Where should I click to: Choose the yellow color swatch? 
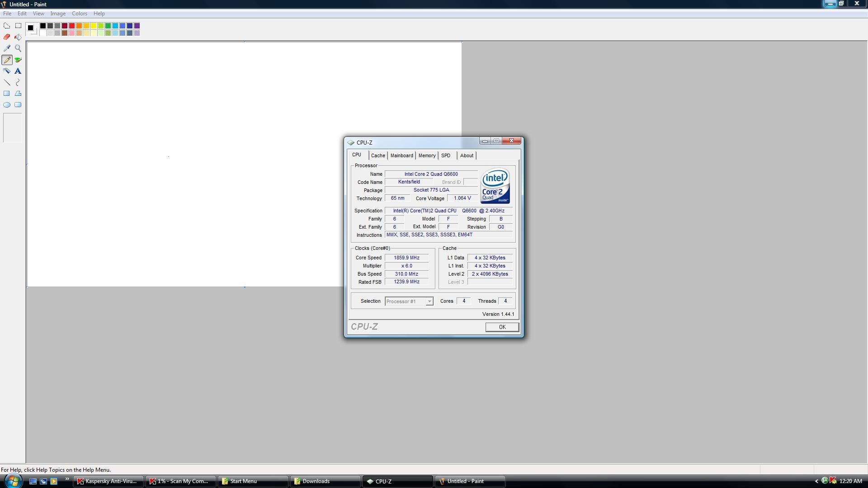click(94, 26)
